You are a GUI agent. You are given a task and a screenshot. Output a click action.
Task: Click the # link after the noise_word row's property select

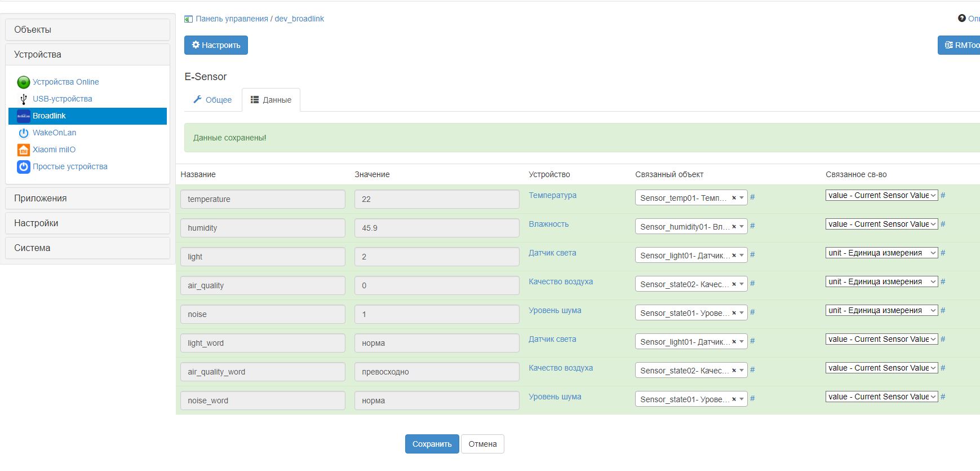(943, 397)
